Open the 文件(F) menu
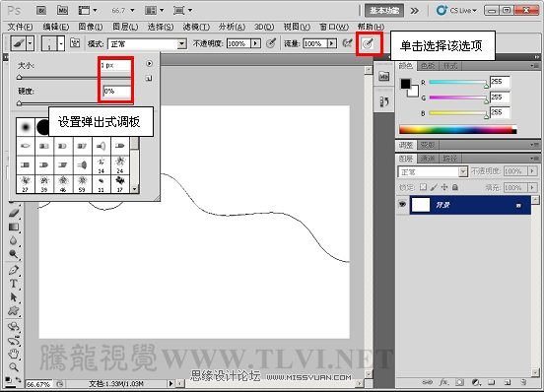Viewport: 544px width, 392px height. coord(20,27)
